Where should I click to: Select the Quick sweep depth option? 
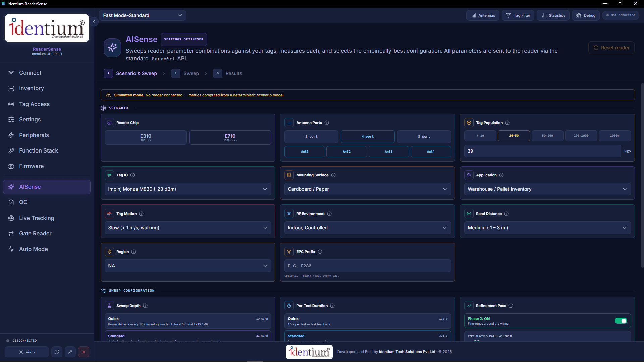(188, 321)
